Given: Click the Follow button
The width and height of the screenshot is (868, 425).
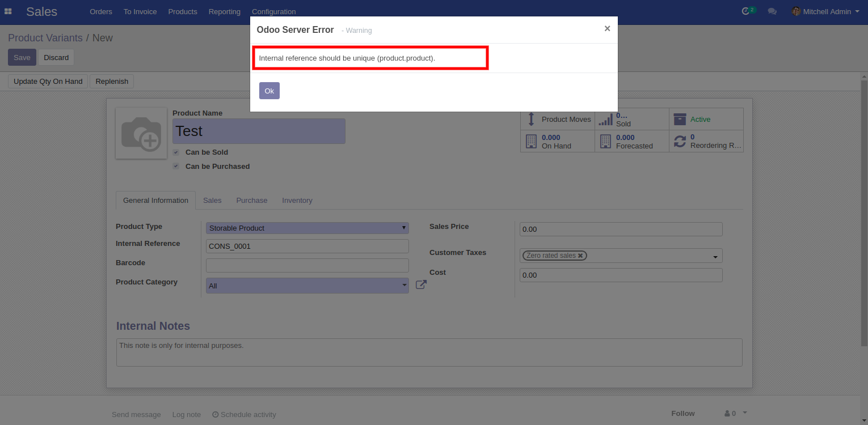Looking at the screenshot, I should tap(683, 413).
